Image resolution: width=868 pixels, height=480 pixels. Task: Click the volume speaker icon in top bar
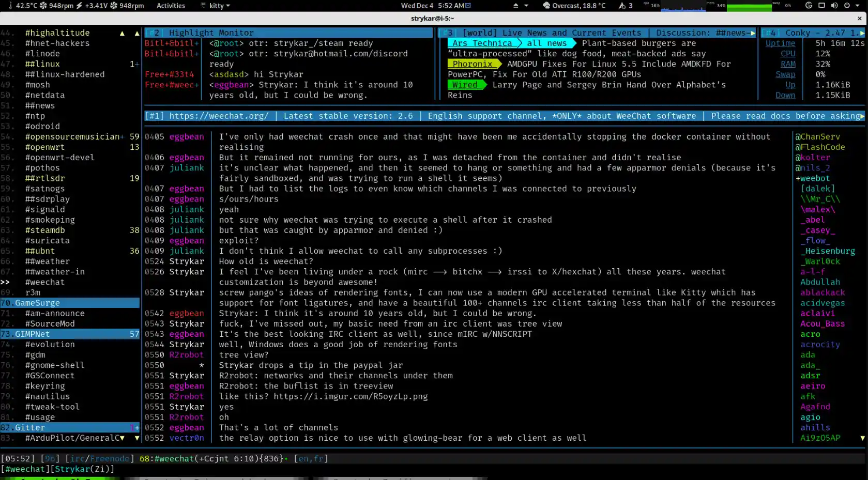click(x=834, y=6)
